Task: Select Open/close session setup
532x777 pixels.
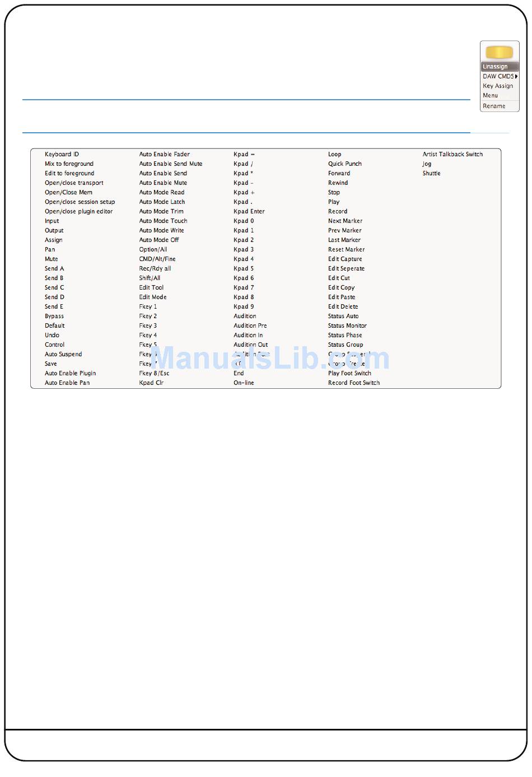Action: pos(80,202)
